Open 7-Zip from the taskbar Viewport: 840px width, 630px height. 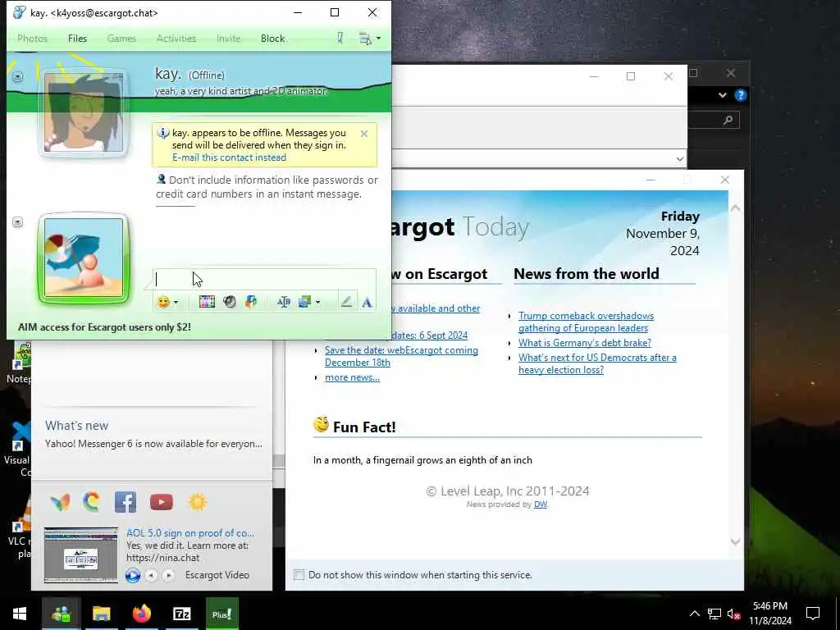[181, 614]
